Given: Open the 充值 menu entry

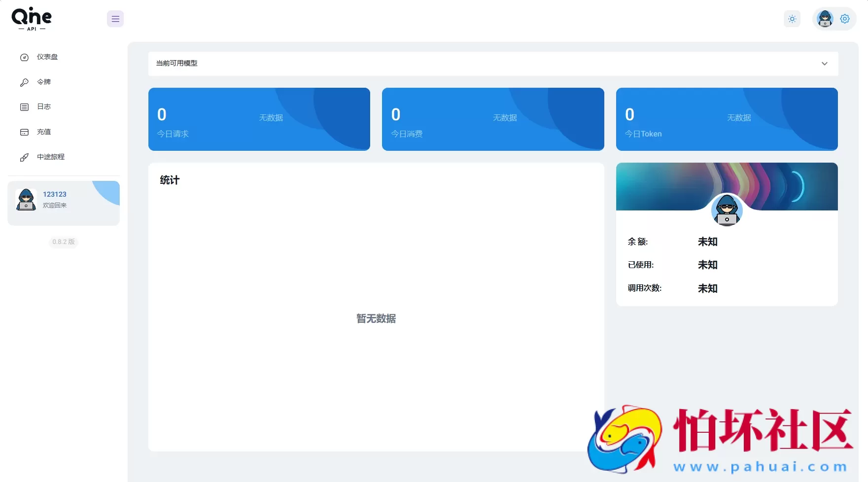Looking at the screenshot, I should coord(44,132).
